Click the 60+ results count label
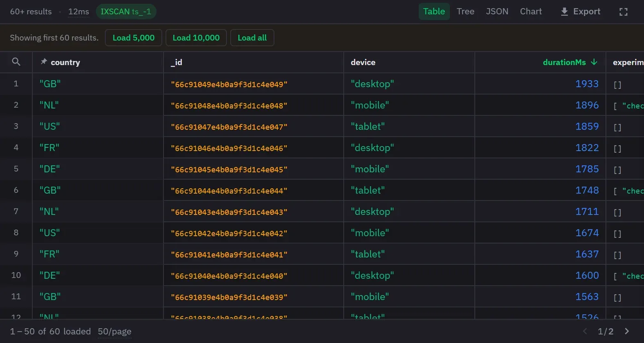This screenshot has height=343, width=644. 31,12
